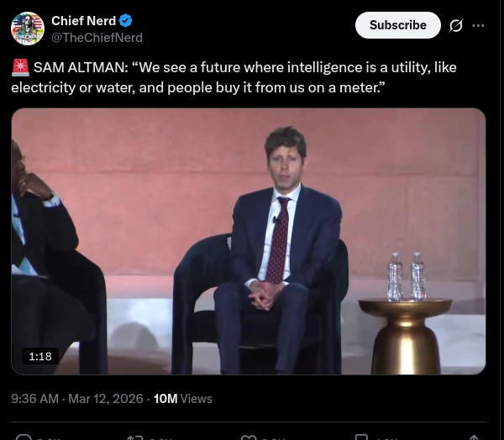Open the three-dot more options menu
This screenshot has width=504, height=440.
point(478,25)
